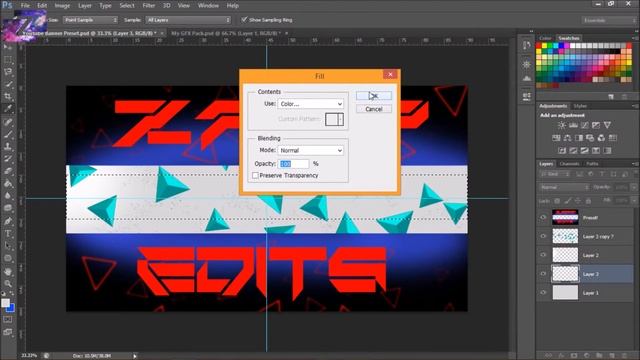
Task: Open the layer Kind filter dropdown
Action: [x=555, y=174]
